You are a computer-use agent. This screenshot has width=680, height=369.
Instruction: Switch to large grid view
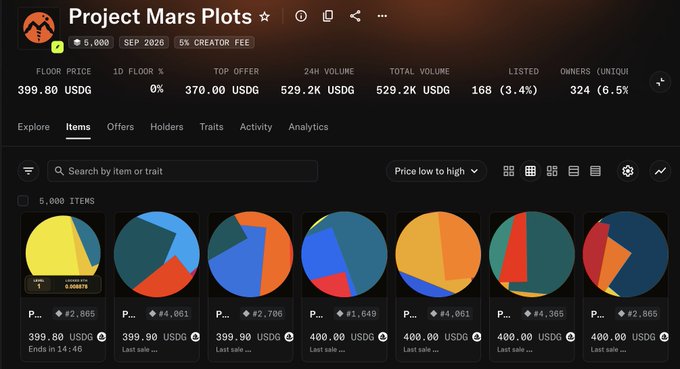(x=509, y=171)
